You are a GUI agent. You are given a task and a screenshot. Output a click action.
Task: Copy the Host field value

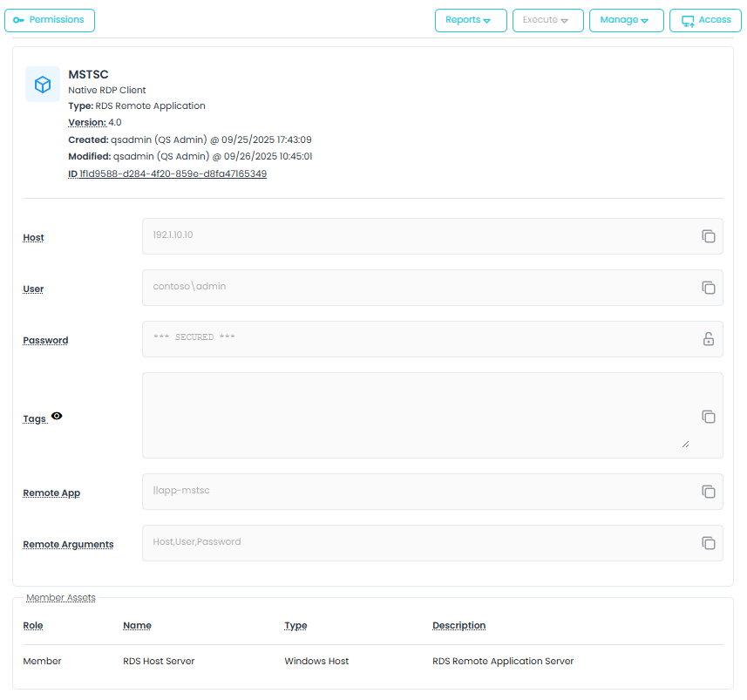(x=709, y=236)
